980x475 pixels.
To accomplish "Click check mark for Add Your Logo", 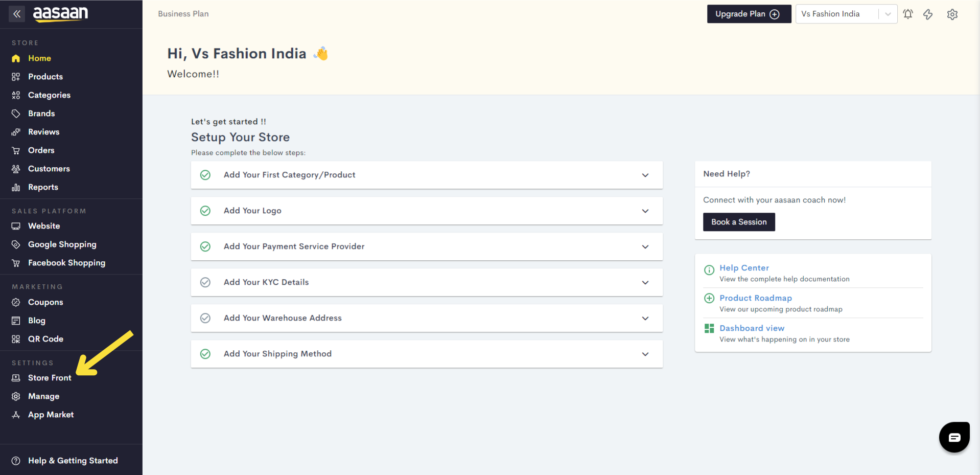I will pos(205,211).
